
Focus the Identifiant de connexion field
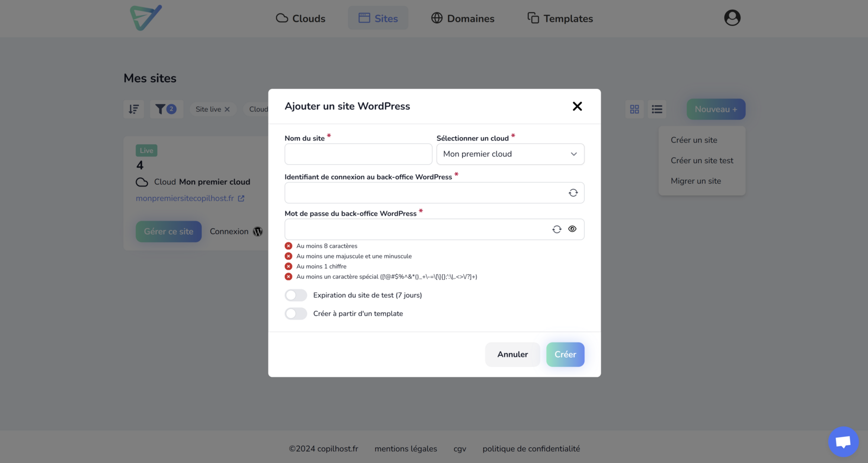point(435,193)
